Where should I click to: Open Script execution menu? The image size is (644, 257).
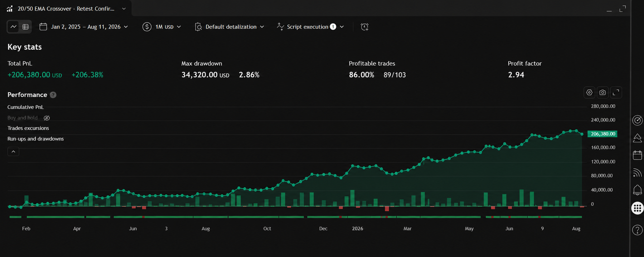(310, 27)
